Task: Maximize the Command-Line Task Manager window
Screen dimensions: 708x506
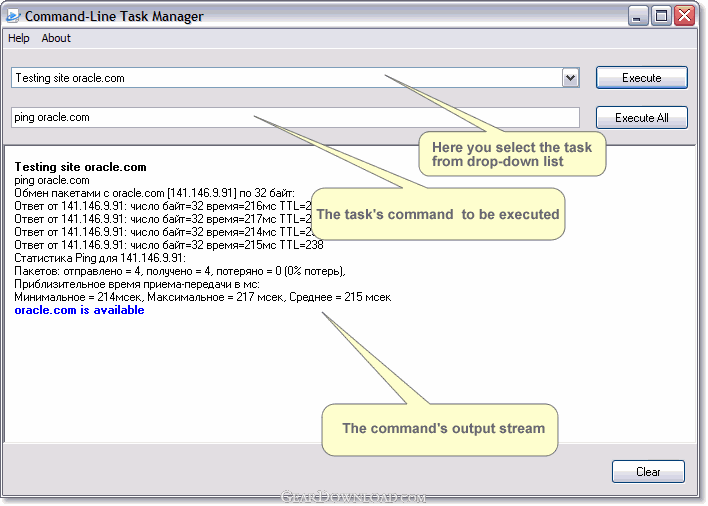Action: [x=661, y=16]
